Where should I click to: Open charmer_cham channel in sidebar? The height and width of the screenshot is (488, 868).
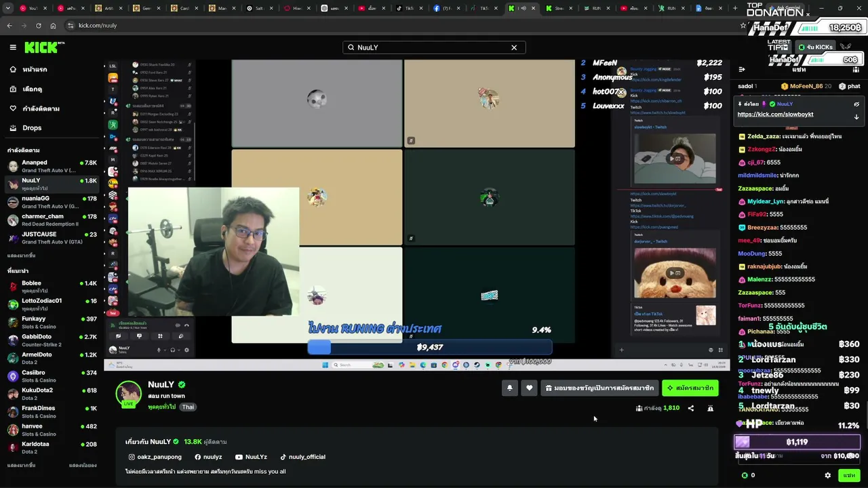tap(52, 220)
